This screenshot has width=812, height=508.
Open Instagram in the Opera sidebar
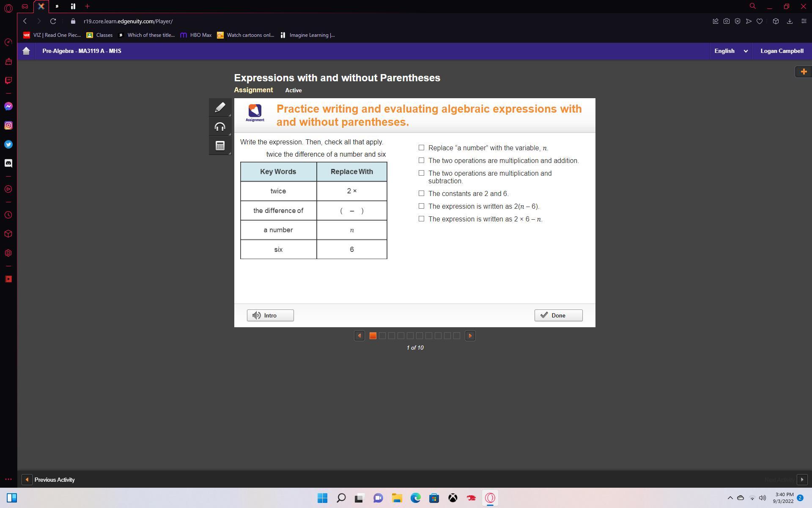pos(8,125)
